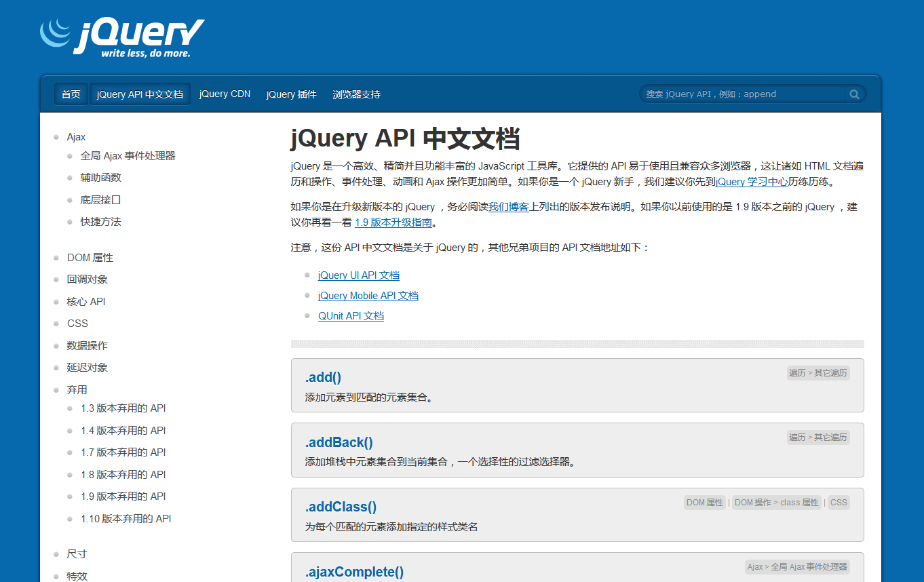Open the QUnit API 文档 link

point(351,316)
